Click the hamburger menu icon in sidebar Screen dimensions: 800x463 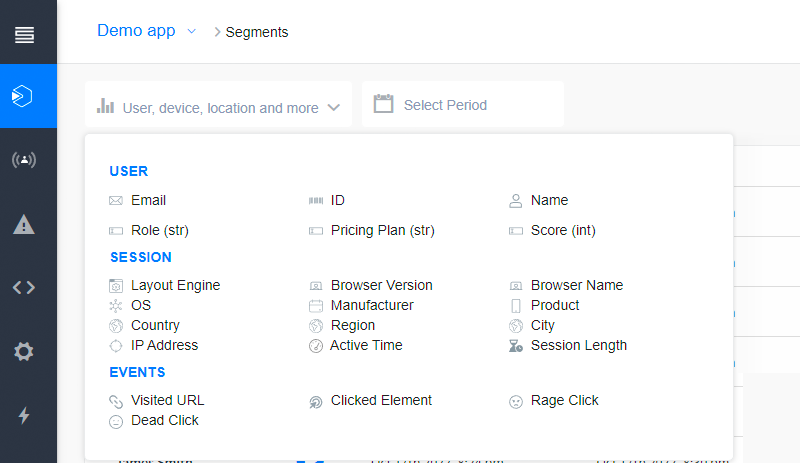(24, 35)
